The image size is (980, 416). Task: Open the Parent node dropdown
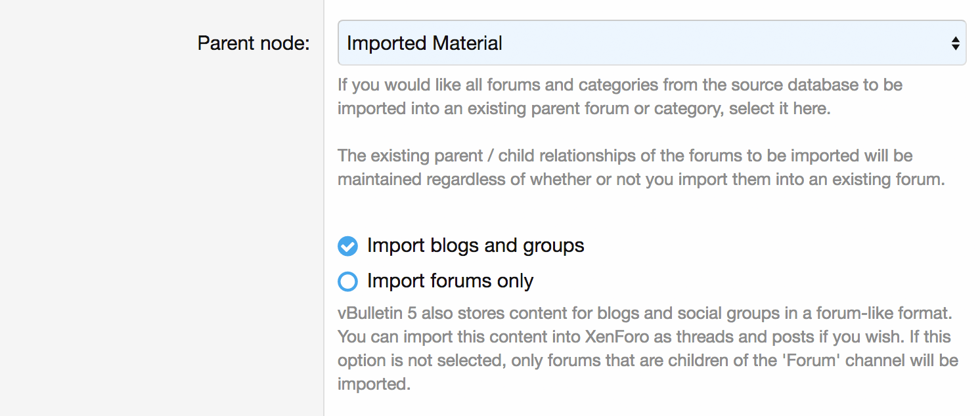point(650,43)
